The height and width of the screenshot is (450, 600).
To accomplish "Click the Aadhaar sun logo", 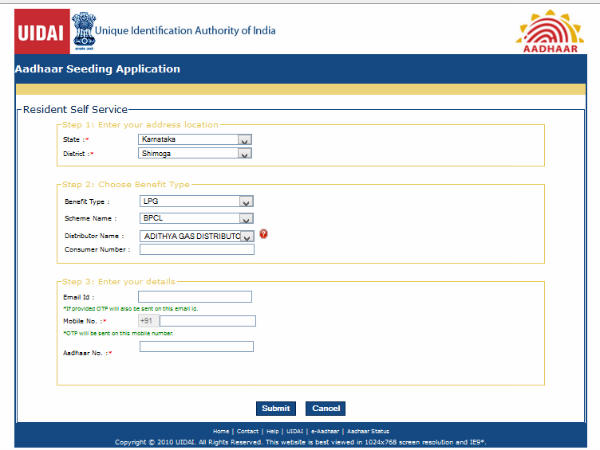I will pos(549,28).
